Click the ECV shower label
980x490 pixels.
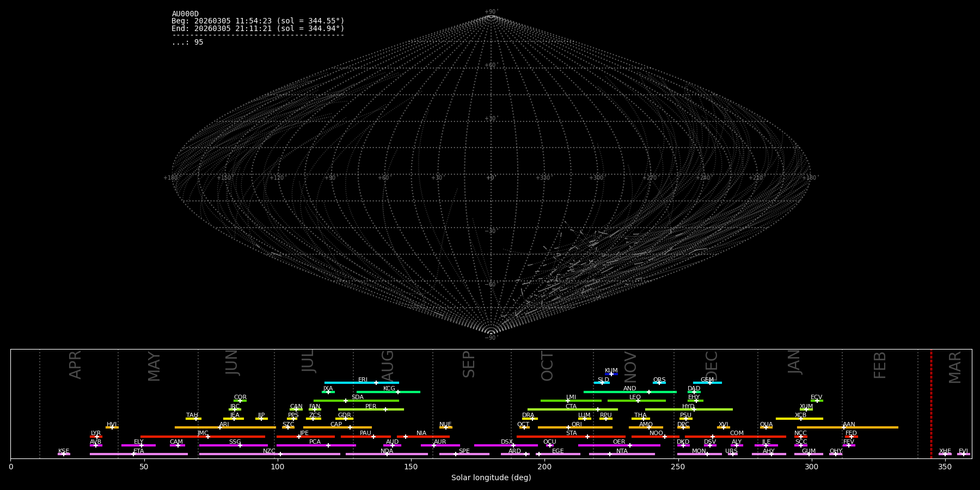pyautogui.click(x=817, y=397)
